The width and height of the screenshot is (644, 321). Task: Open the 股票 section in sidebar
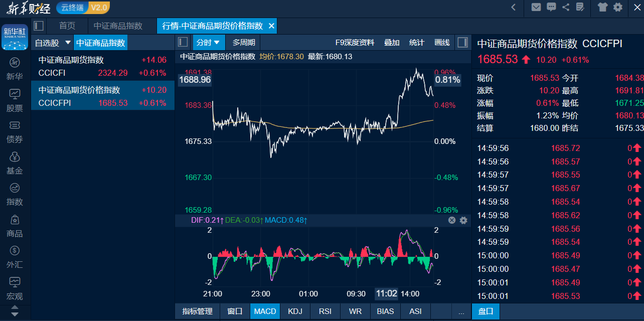coord(15,100)
